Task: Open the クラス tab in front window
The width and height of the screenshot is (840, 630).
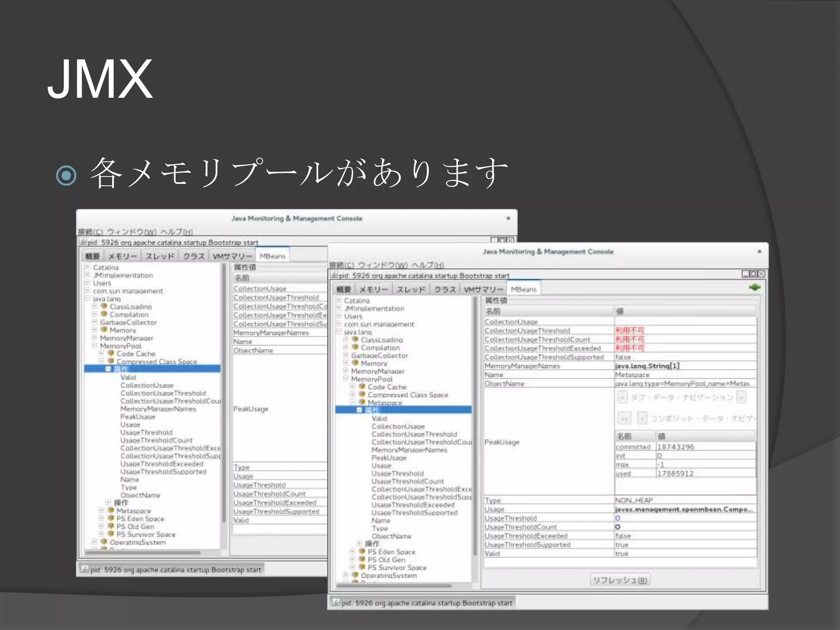Action: click(445, 289)
